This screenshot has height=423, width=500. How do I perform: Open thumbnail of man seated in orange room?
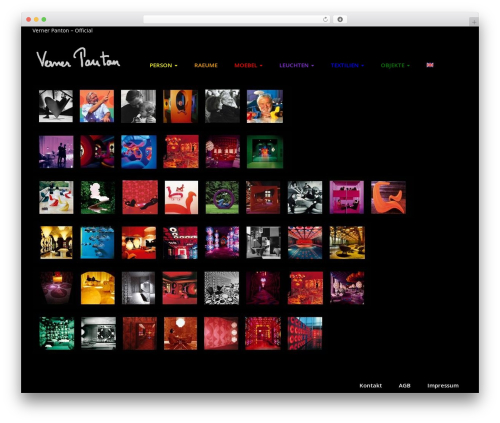(180, 333)
